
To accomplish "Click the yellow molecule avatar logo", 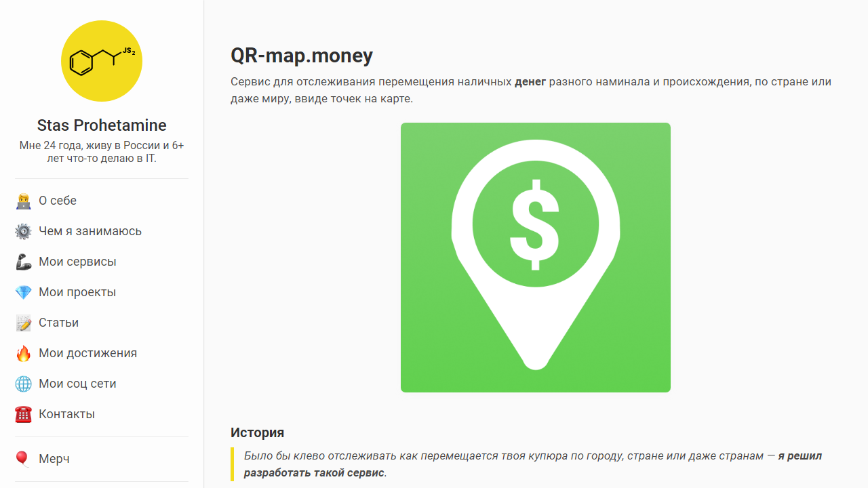I will [102, 60].
